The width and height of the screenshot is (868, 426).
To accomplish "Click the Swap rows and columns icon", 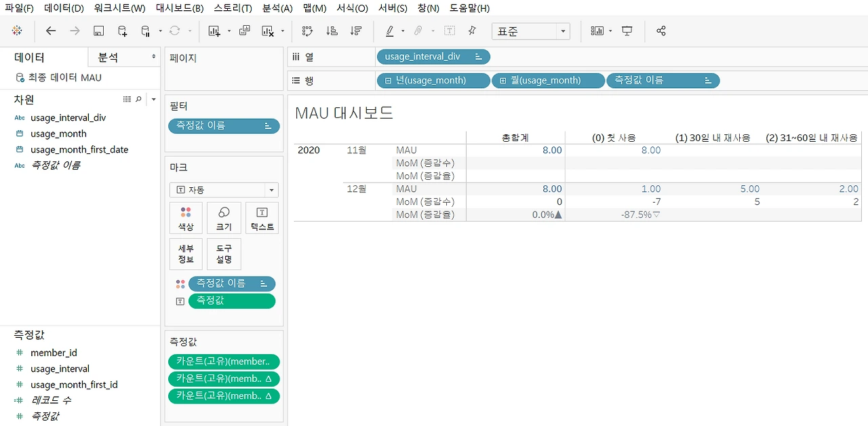I will [307, 31].
